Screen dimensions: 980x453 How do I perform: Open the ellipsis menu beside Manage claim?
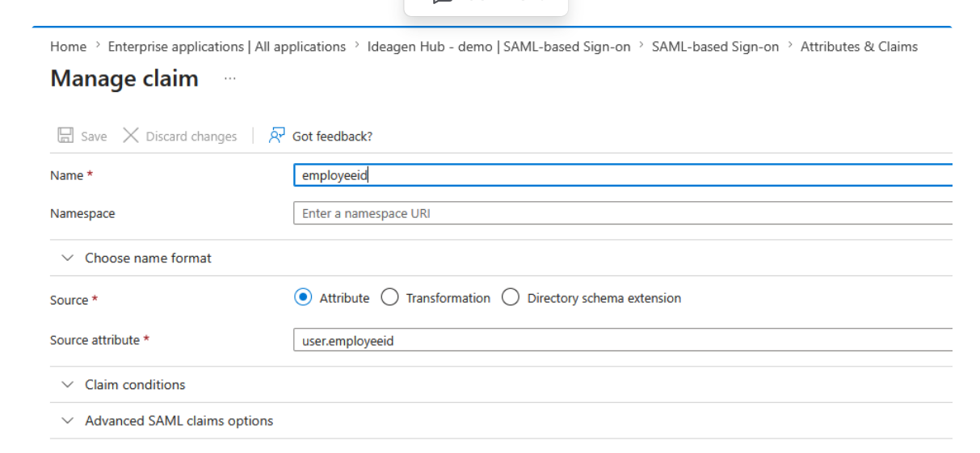coord(230,79)
